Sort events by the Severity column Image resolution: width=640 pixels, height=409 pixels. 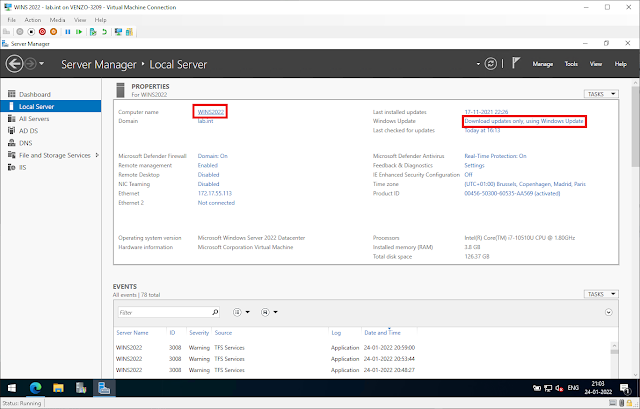pyautogui.click(x=199, y=333)
